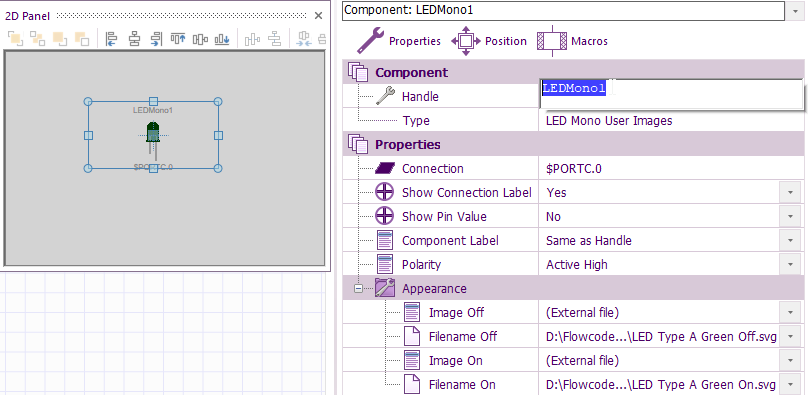Click the Bring to Front icon
The image size is (808, 395).
[15, 39]
